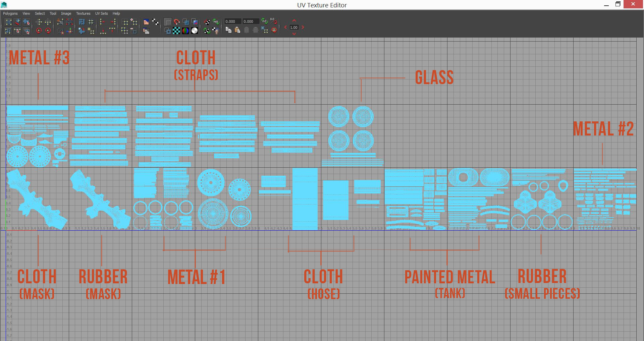This screenshot has width=644, height=341.
Task: Open the Polygons menu
Action: (x=10, y=13)
